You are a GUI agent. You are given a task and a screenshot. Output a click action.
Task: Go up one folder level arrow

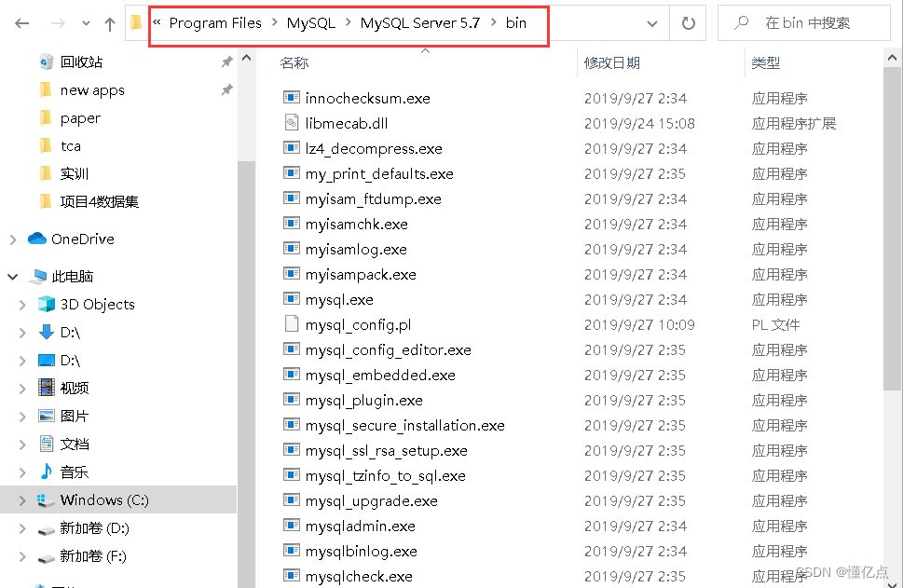coord(109,23)
